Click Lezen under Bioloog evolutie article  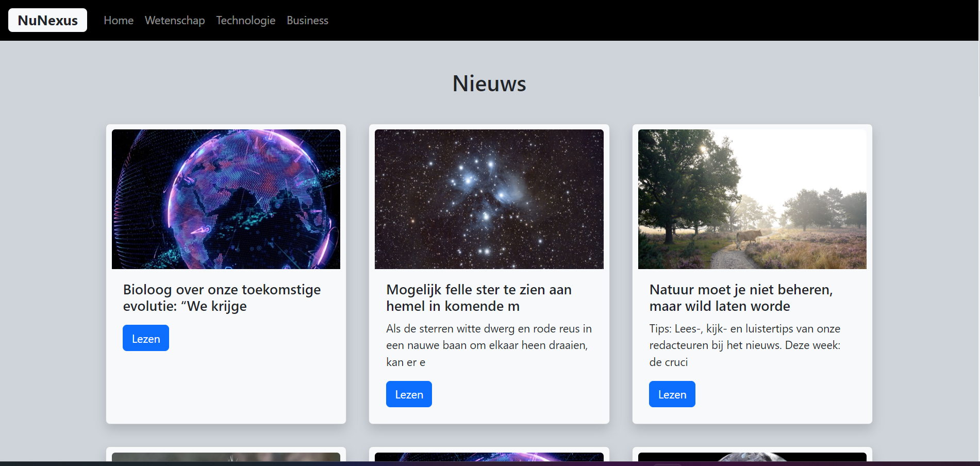146,338
